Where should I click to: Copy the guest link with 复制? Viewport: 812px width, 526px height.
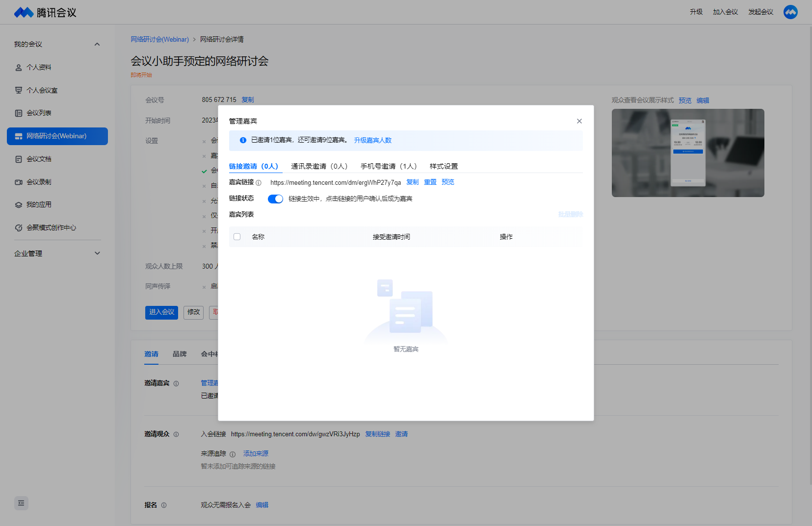(413, 182)
